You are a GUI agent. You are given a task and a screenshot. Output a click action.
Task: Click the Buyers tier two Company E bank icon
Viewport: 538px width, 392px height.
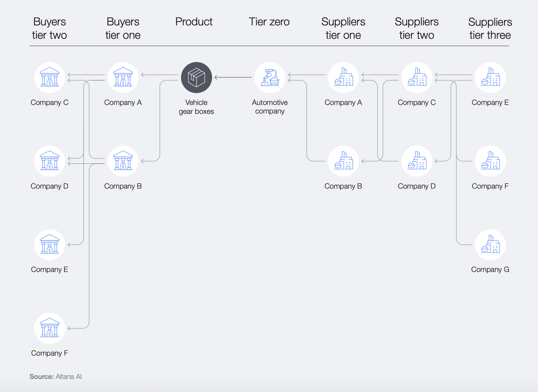click(x=50, y=245)
